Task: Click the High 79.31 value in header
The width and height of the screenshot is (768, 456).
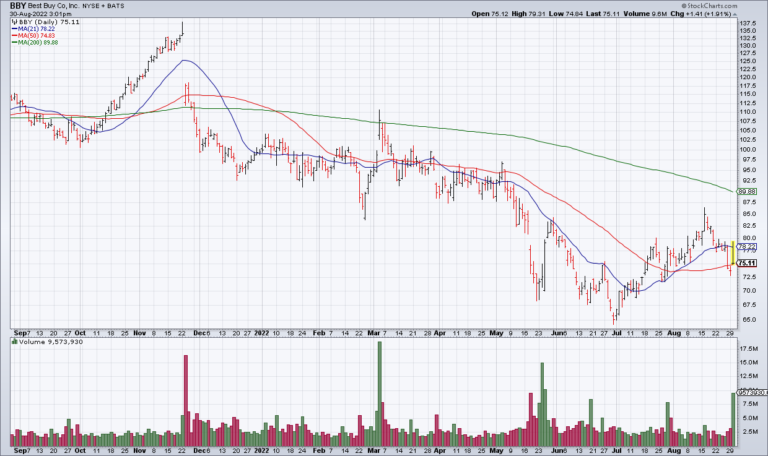Action: tap(528, 14)
